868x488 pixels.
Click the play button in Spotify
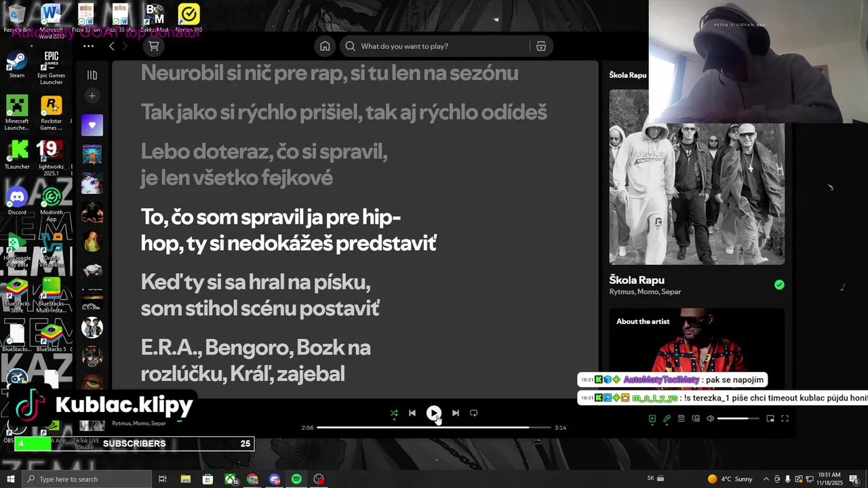434,413
